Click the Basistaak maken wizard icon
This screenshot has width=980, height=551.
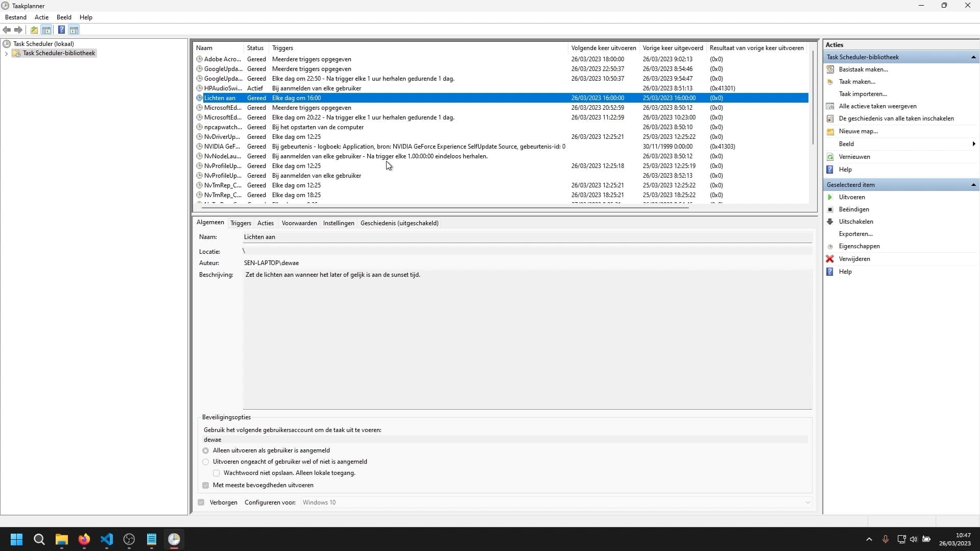point(830,69)
